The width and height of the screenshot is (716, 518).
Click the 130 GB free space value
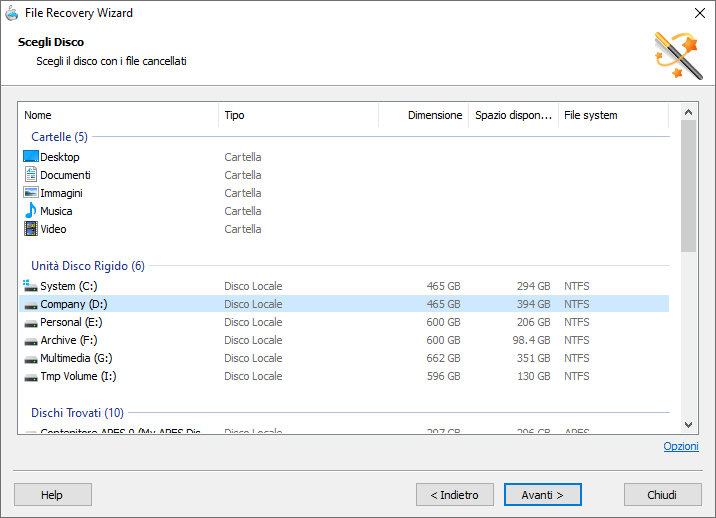[x=533, y=376]
